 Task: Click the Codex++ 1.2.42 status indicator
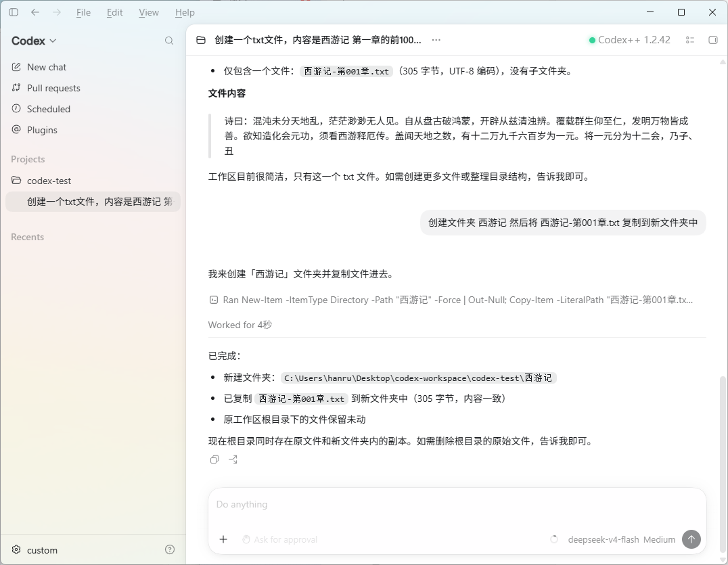click(x=630, y=40)
